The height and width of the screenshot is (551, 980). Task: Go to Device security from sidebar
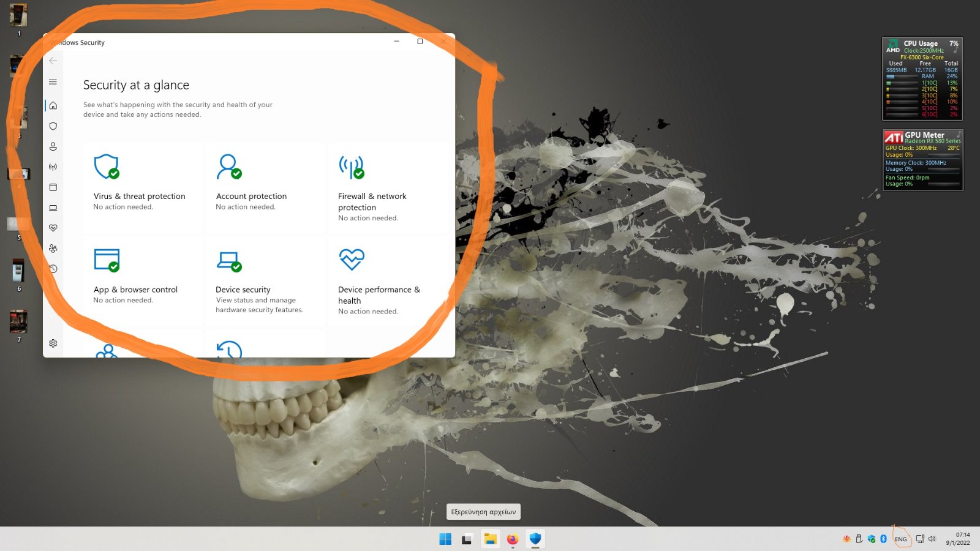[x=53, y=208]
